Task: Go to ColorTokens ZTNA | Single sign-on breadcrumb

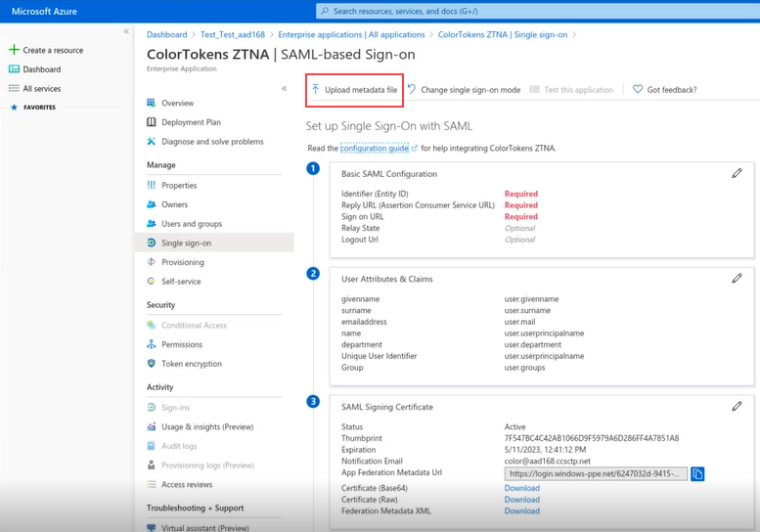Action: pyautogui.click(x=503, y=34)
